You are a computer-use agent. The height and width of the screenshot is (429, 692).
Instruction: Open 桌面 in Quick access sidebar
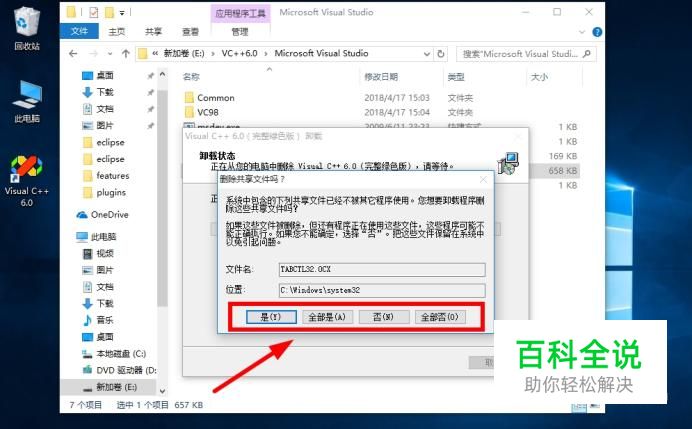(105, 75)
